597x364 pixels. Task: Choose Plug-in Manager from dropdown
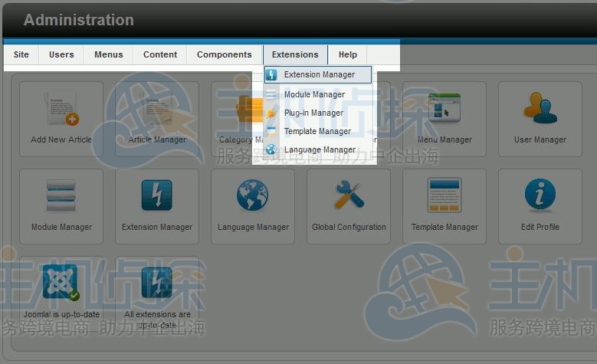pyautogui.click(x=318, y=113)
